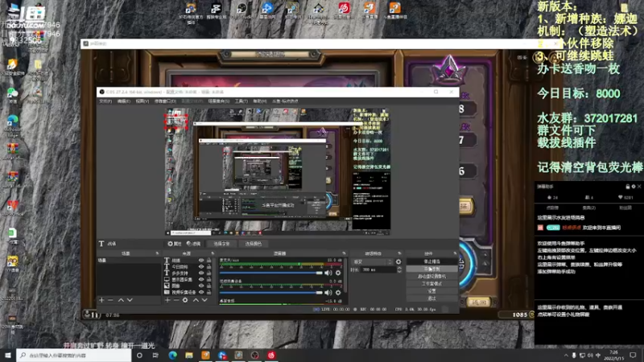Image resolution: width=644 pixels, height=362 pixels.
Task: Click 启动虚拟摄像机 button
Action: point(431,276)
